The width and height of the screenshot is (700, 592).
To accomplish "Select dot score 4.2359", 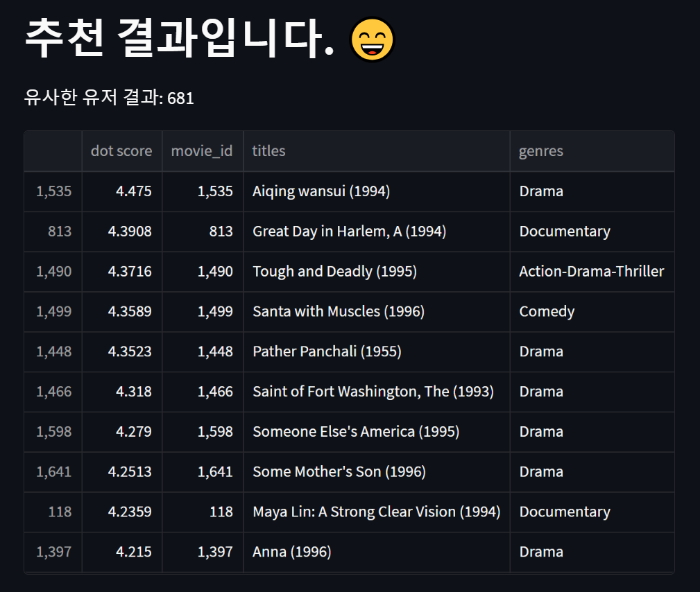I will (x=122, y=512).
